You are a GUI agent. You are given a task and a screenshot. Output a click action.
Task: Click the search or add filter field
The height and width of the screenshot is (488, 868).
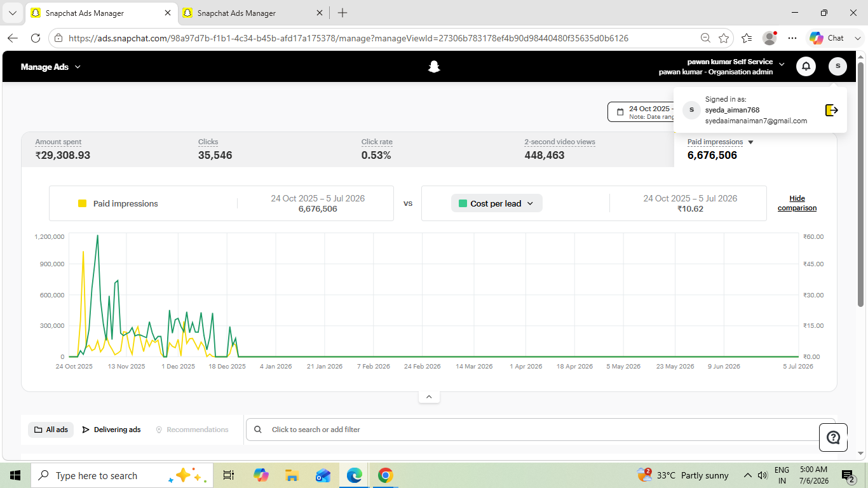540,430
